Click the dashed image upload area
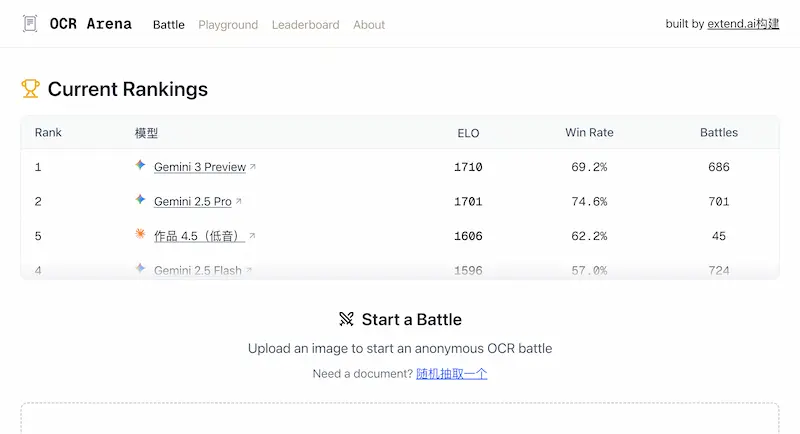The height and width of the screenshot is (434, 800). 400,419
